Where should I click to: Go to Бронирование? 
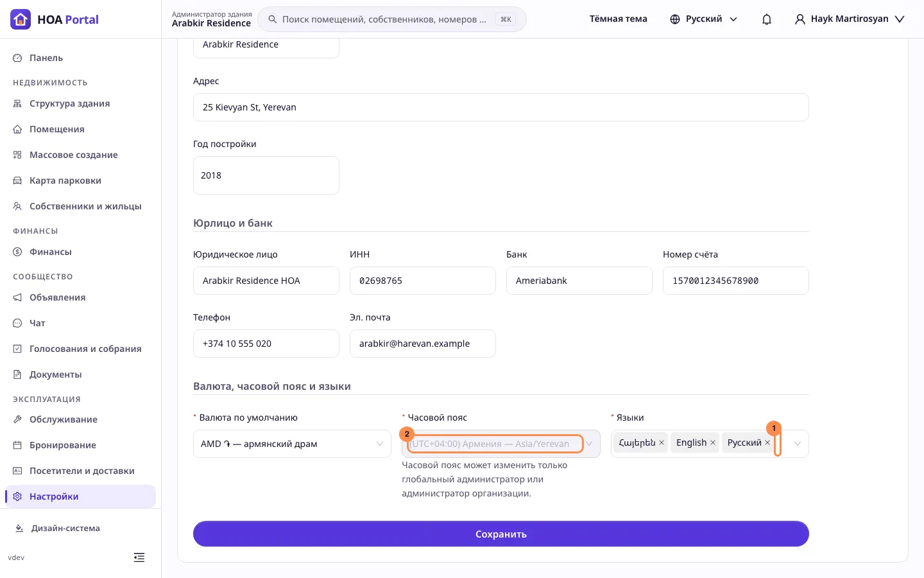(80, 445)
